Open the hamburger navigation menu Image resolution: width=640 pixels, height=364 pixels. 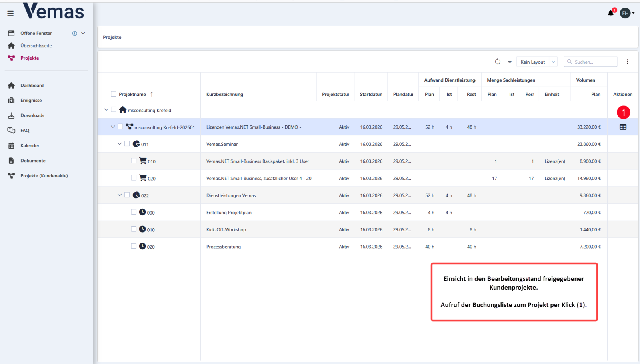click(x=10, y=14)
